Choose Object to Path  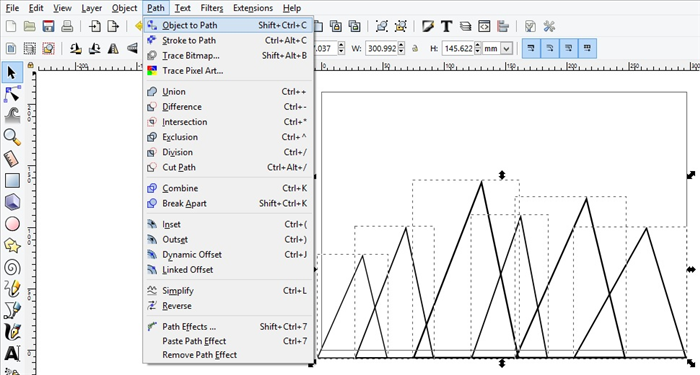point(229,25)
